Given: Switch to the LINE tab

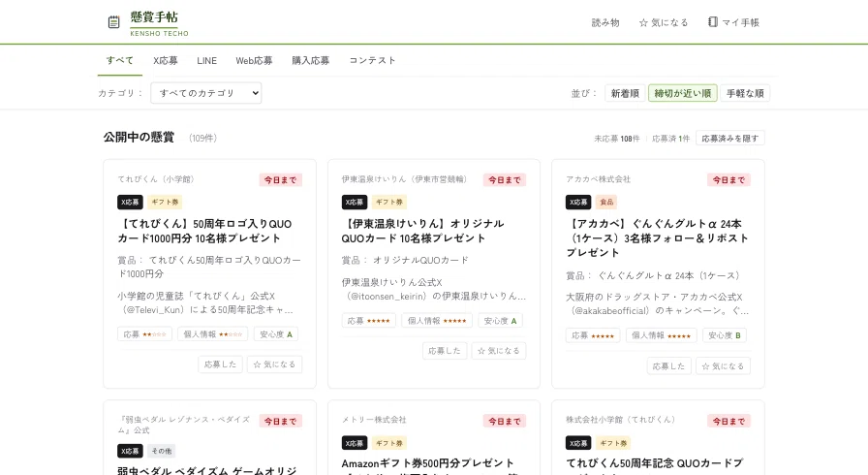Looking at the screenshot, I should click(207, 60).
